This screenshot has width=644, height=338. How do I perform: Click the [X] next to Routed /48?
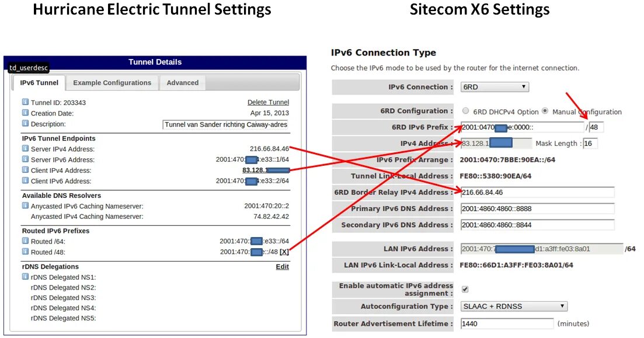pos(284,252)
